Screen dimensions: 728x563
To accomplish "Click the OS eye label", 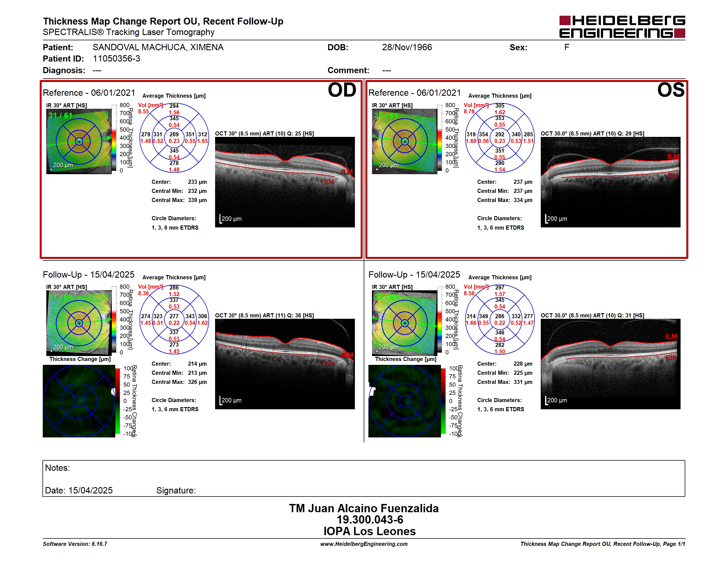I will pyautogui.click(x=671, y=90).
